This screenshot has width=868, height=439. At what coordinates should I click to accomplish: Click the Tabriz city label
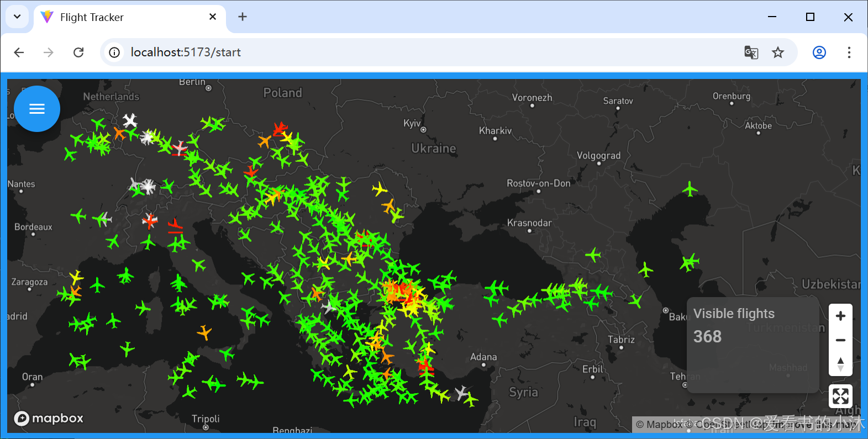(x=621, y=340)
